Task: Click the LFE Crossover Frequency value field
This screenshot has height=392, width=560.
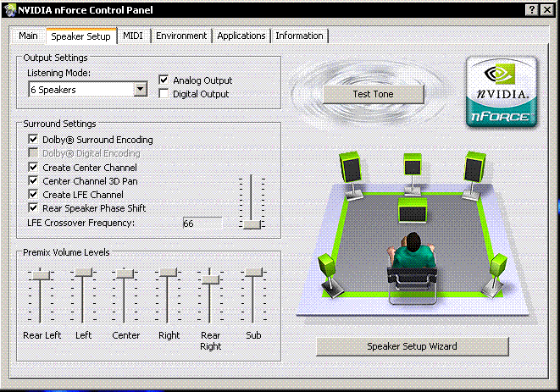Action: pyautogui.click(x=202, y=223)
